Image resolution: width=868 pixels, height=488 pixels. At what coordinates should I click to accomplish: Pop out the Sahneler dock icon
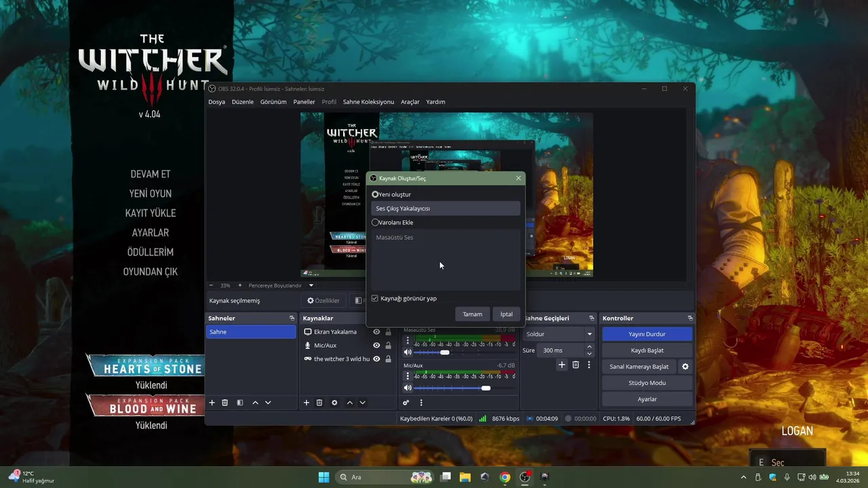pos(292,318)
